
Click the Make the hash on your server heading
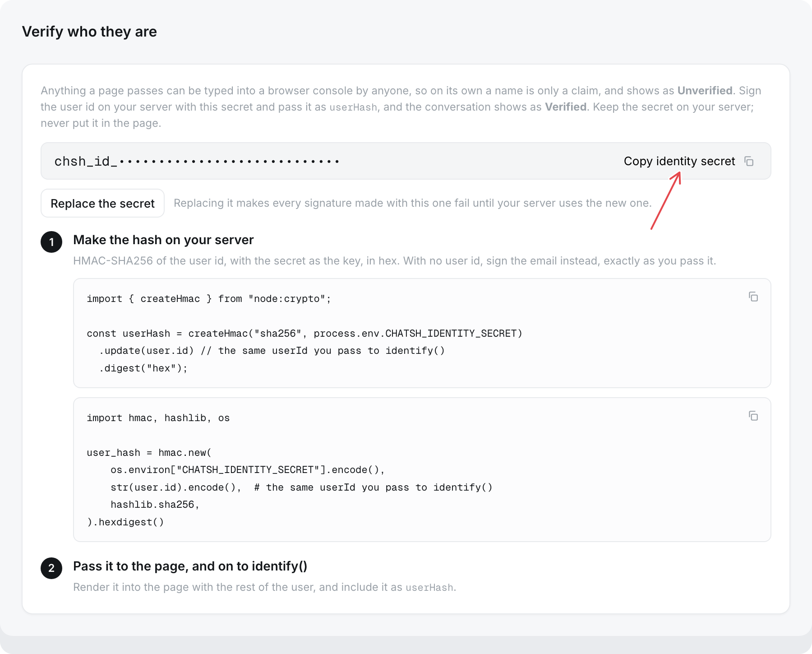coord(163,240)
